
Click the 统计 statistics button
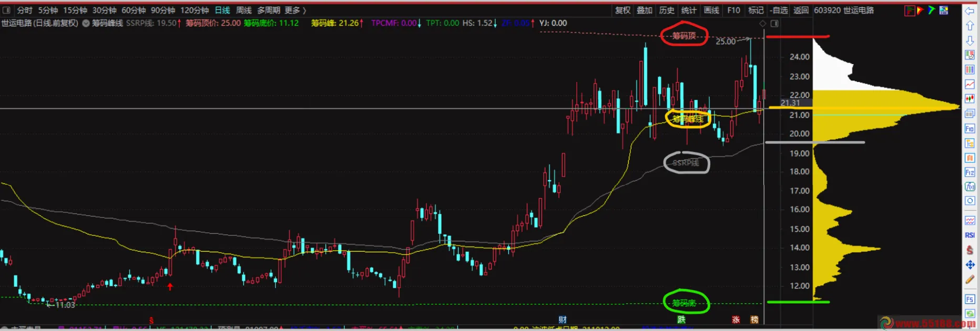click(689, 10)
